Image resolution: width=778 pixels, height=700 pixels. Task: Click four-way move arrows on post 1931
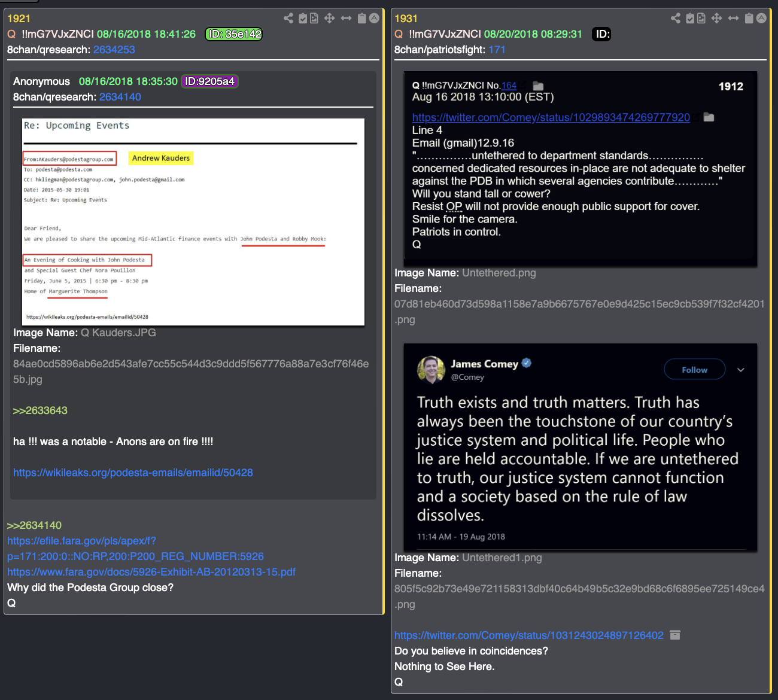click(x=716, y=18)
